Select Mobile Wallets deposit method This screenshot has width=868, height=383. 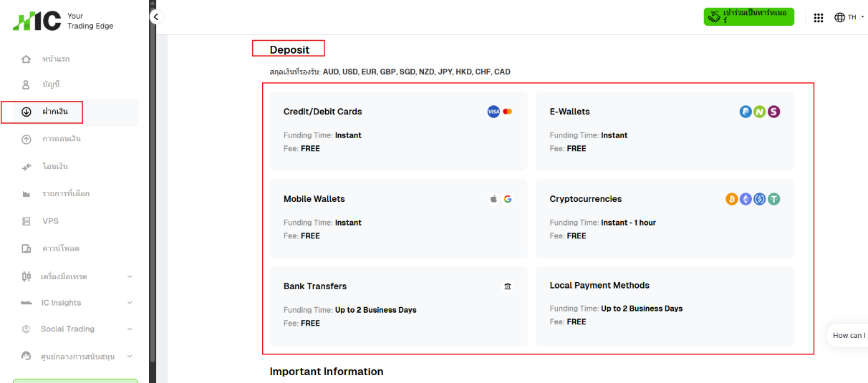click(399, 218)
